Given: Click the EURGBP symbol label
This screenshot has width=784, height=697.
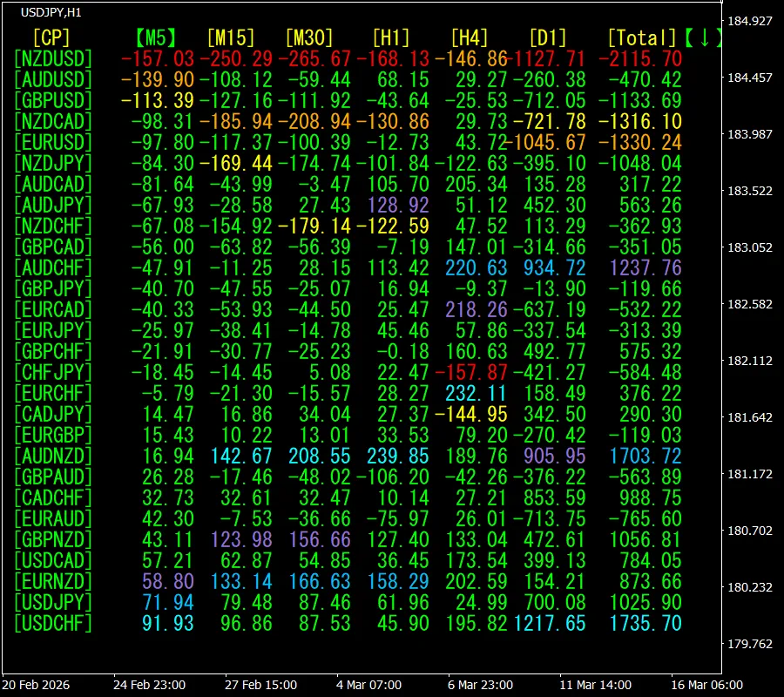Looking at the screenshot, I should 54,435.
